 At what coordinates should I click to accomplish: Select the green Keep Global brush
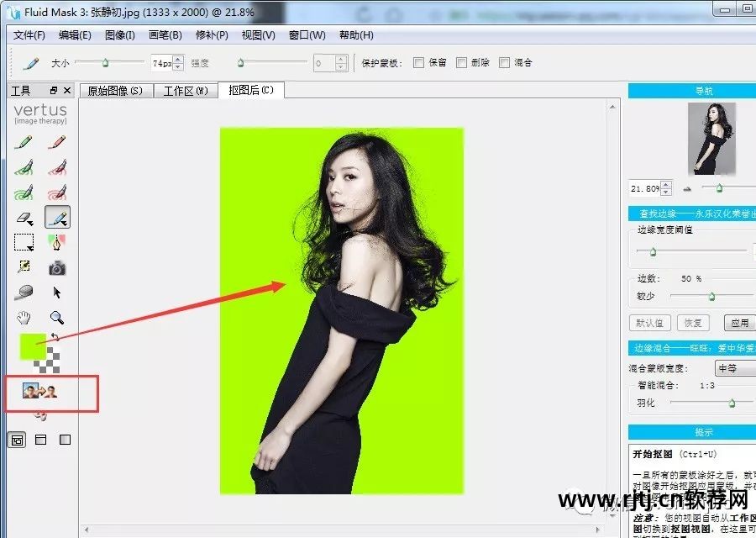coord(24,192)
